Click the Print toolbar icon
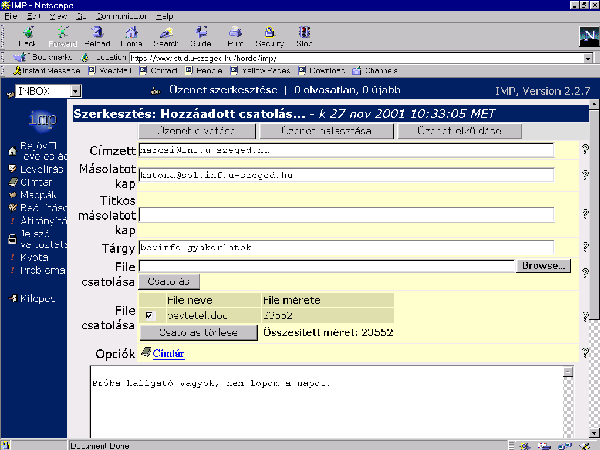Image resolution: width=600 pixels, height=450 pixels. click(234, 34)
